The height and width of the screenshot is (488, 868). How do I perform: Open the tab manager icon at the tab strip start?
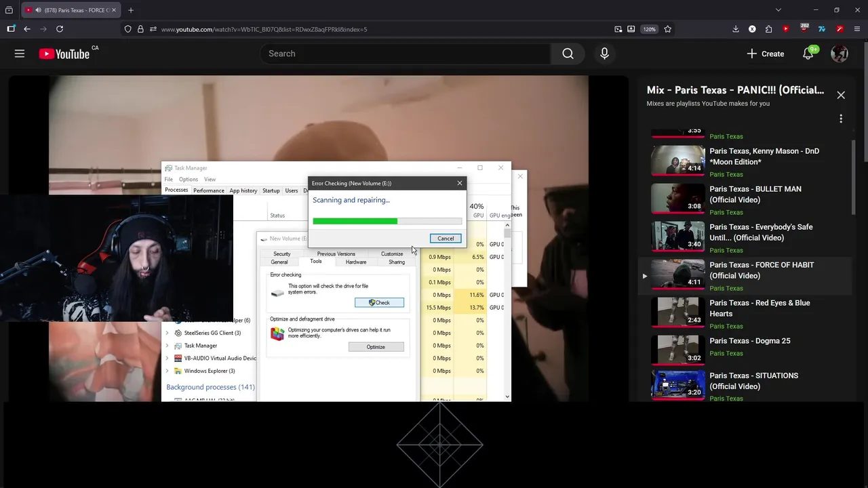(x=9, y=10)
